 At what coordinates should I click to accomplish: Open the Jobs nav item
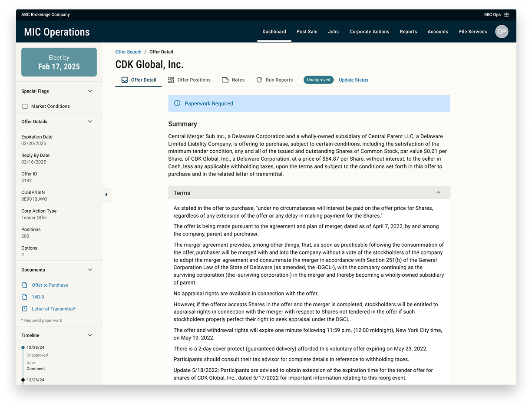(334, 32)
